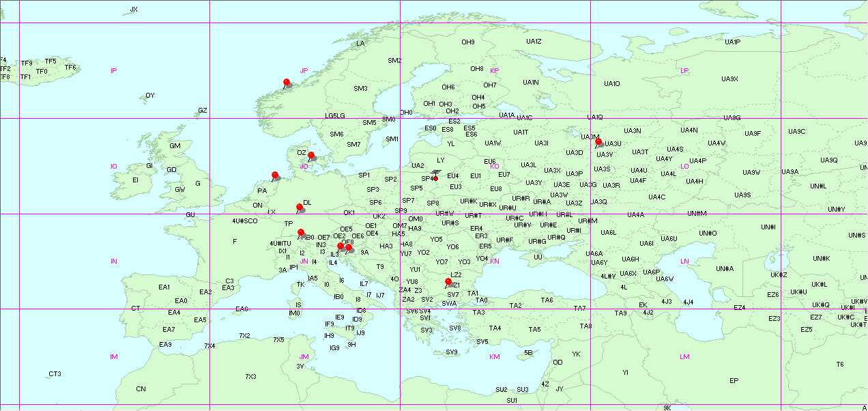The image size is (868, 411).
Task: Click the red pushpin near PA in Netherlands
Action: (276, 176)
